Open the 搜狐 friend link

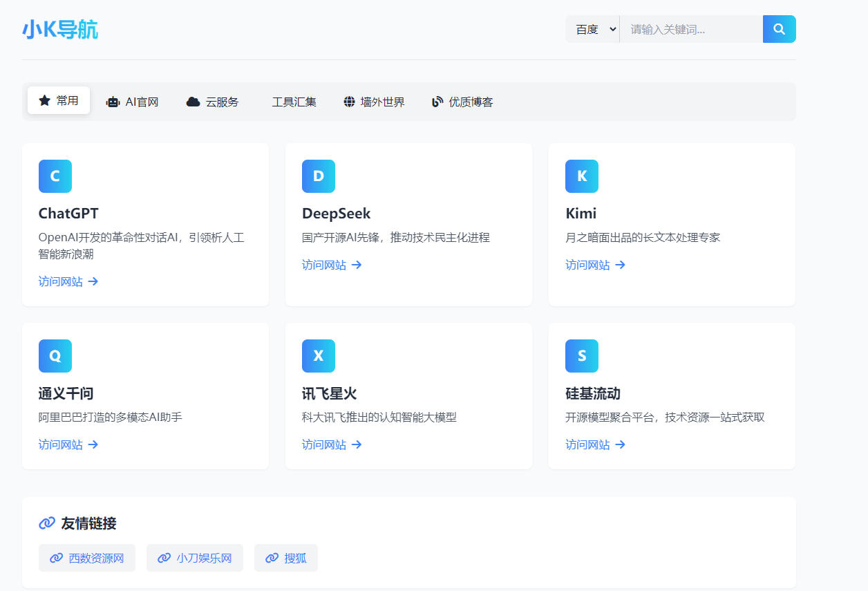coord(286,558)
